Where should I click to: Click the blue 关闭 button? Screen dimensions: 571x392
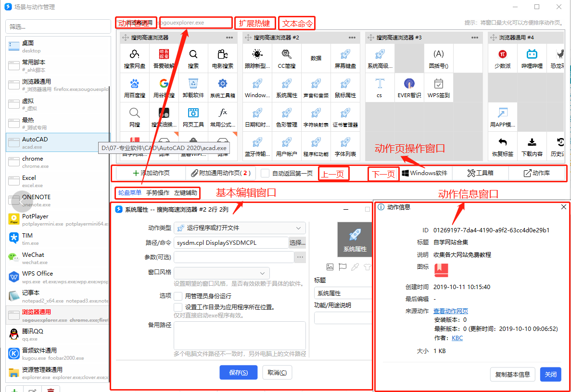click(x=551, y=374)
